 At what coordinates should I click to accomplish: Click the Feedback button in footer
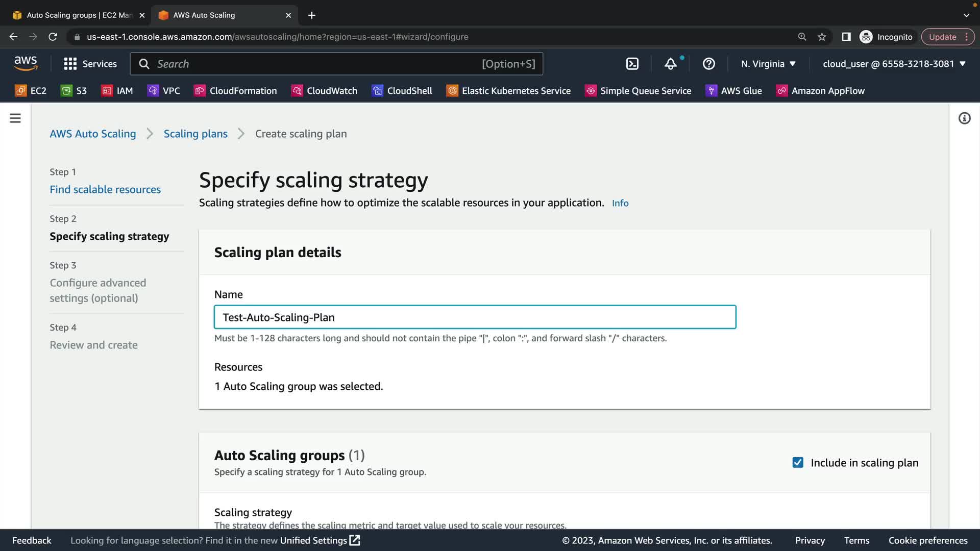point(32,540)
